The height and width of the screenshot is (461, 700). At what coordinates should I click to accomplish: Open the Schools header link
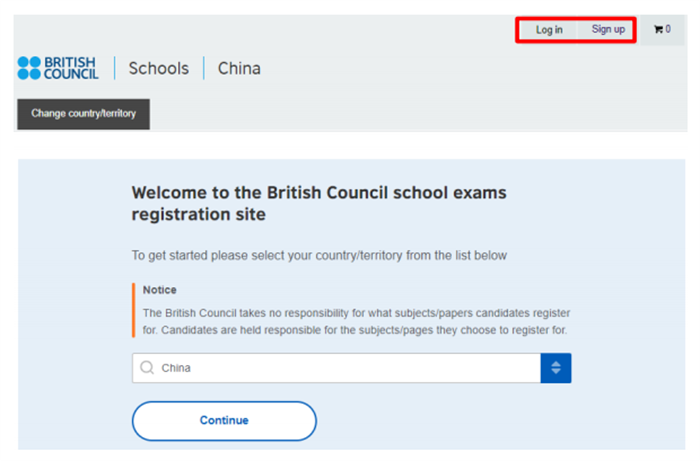158,68
